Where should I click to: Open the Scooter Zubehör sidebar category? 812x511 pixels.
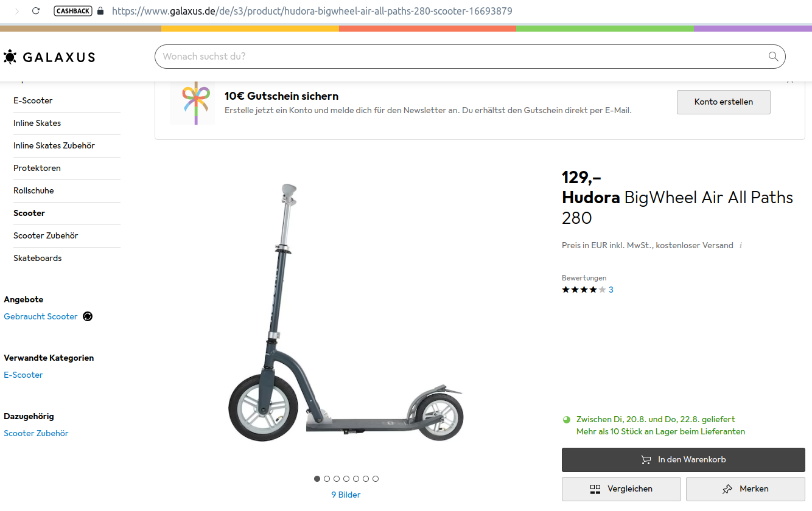(x=46, y=235)
